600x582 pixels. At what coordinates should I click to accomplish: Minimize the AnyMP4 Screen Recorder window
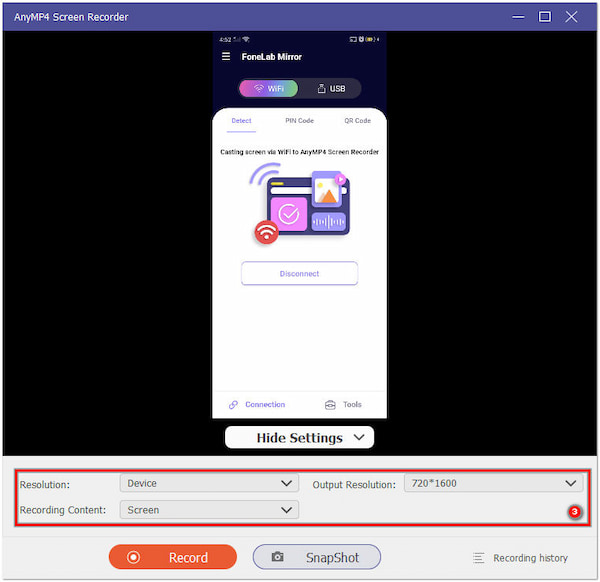[x=518, y=17]
